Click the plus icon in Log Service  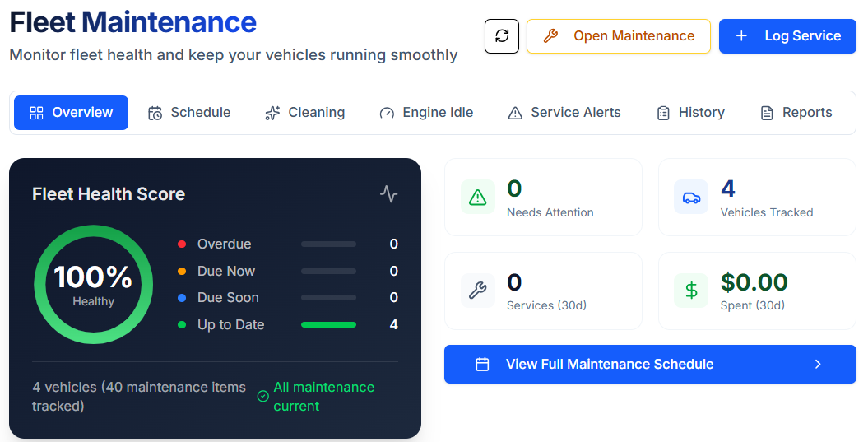741,36
